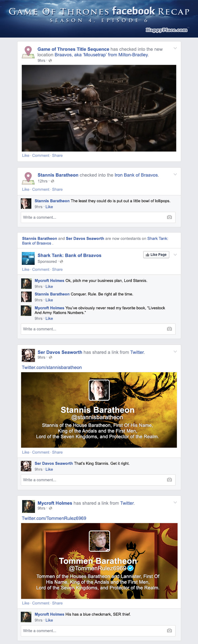This screenshot has width=198, height=644.
Task: Expand options chevron beside Like Page button
Action: click(x=175, y=255)
